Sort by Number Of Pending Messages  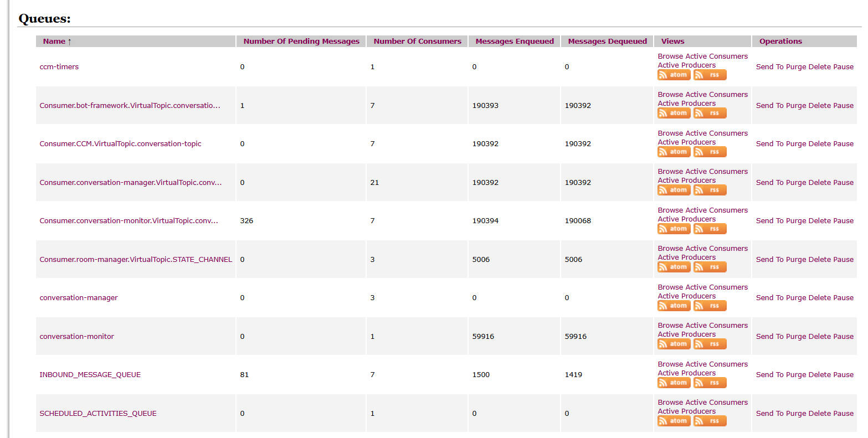point(301,42)
